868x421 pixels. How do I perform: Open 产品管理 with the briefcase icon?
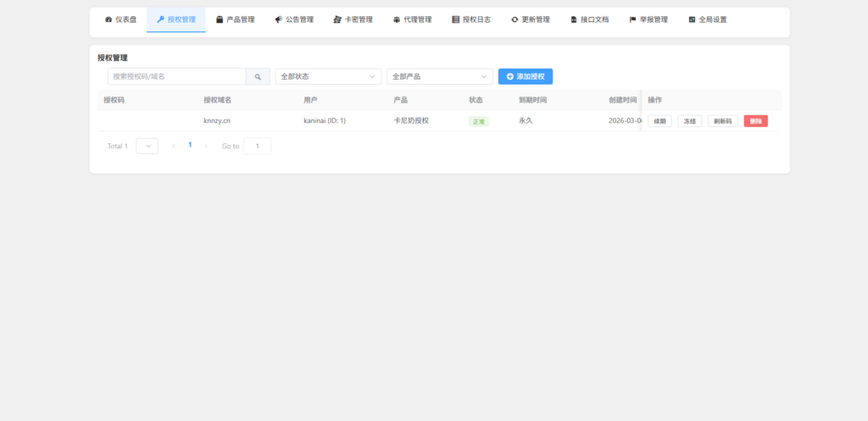[x=220, y=19]
